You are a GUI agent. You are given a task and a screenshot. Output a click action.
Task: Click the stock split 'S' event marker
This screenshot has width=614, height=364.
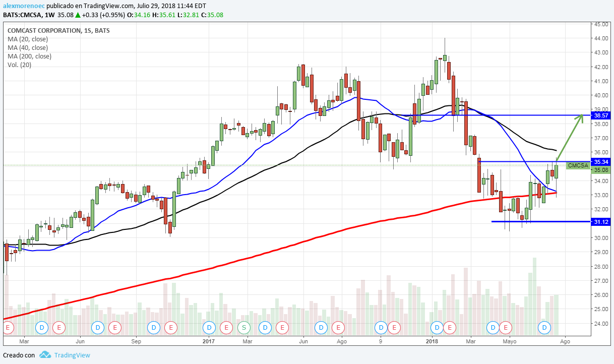point(244,328)
